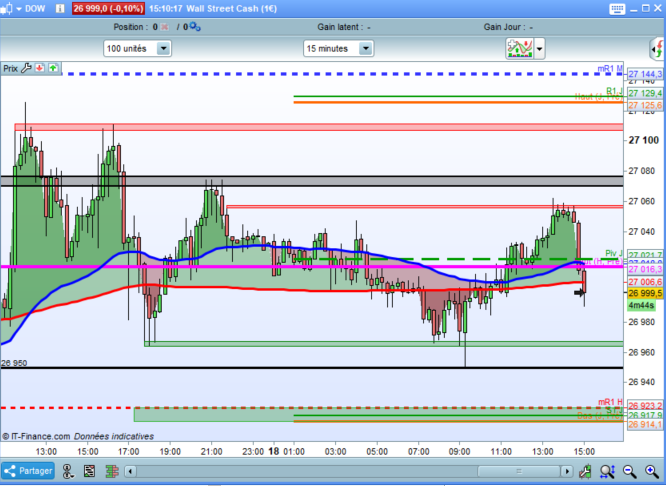Click the indicators and trading systems icon
666x486 pixels.
(x=519, y=48)
